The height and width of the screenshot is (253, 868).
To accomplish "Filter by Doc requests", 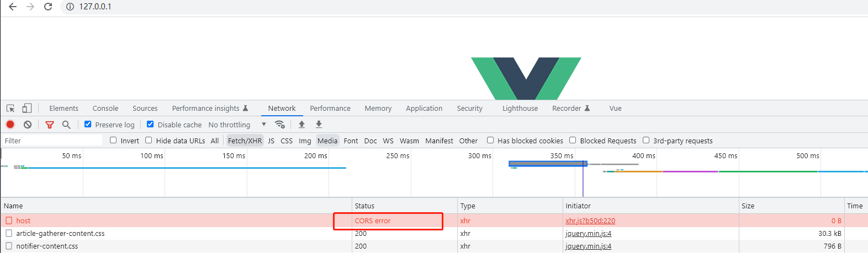I will coord(371,141).
